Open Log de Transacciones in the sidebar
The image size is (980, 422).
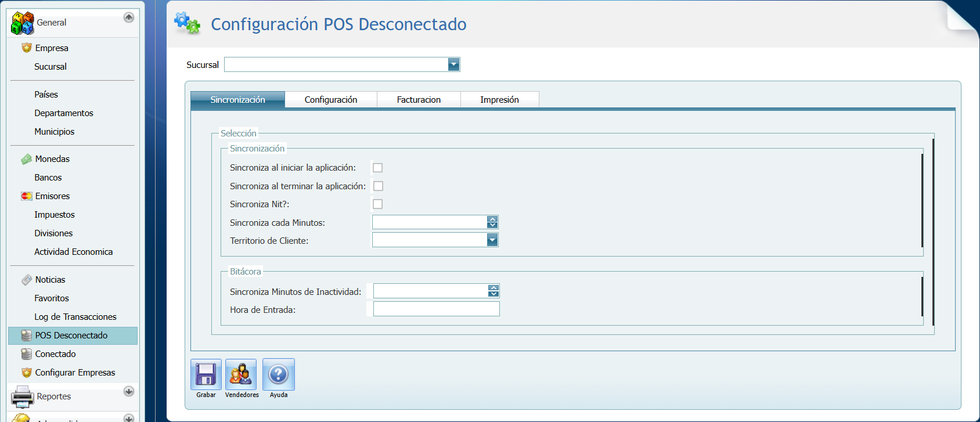click(x=75, y=317)
